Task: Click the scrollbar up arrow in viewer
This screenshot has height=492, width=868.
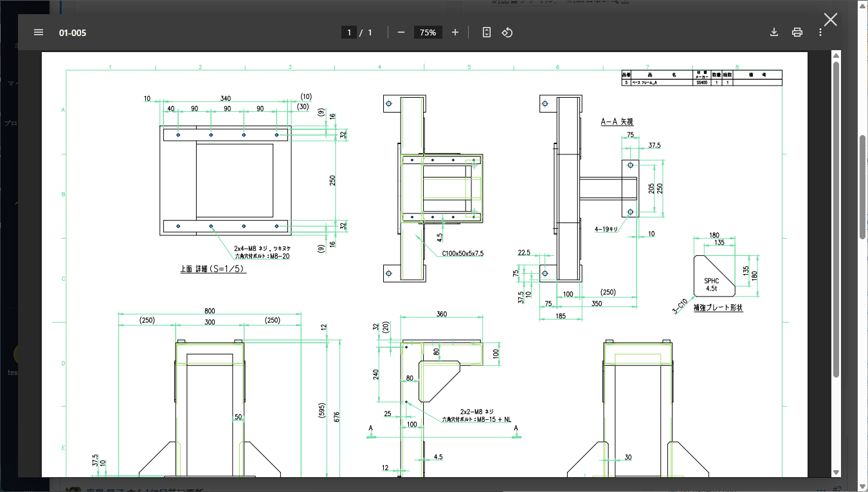Action: (x=836, y=56)
